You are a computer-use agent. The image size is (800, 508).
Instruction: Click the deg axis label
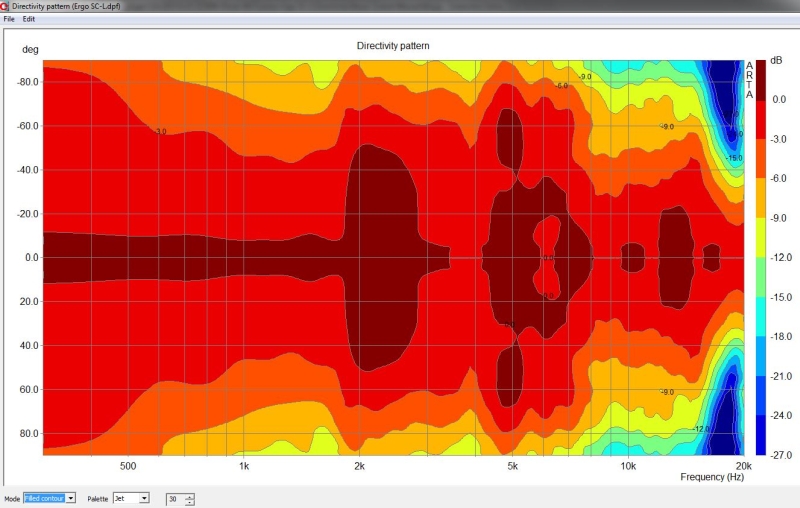(x=30, y=49)
